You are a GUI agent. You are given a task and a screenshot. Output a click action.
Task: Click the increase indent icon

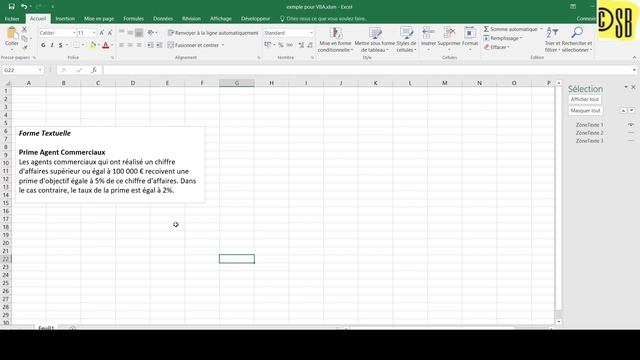pos(159,45)
